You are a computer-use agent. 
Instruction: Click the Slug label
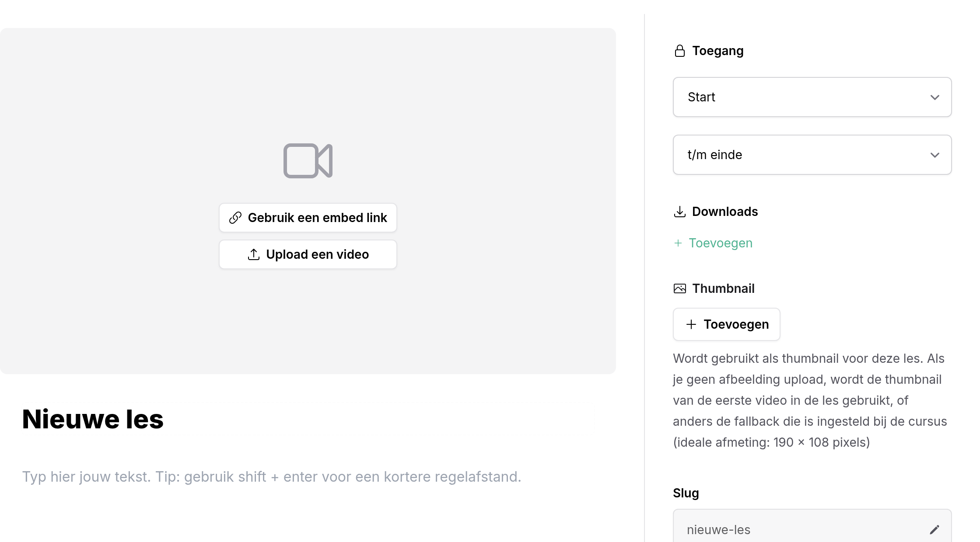[x=686, y=493]
